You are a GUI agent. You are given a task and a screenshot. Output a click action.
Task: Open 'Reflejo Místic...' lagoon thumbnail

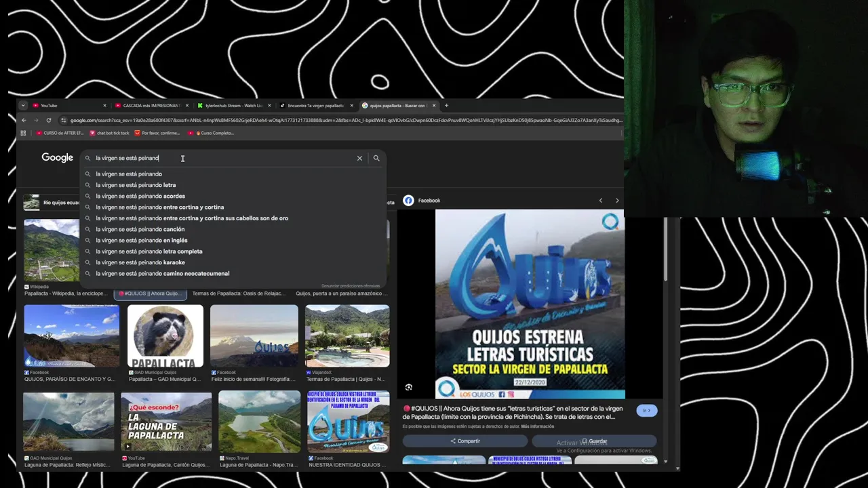68,422
